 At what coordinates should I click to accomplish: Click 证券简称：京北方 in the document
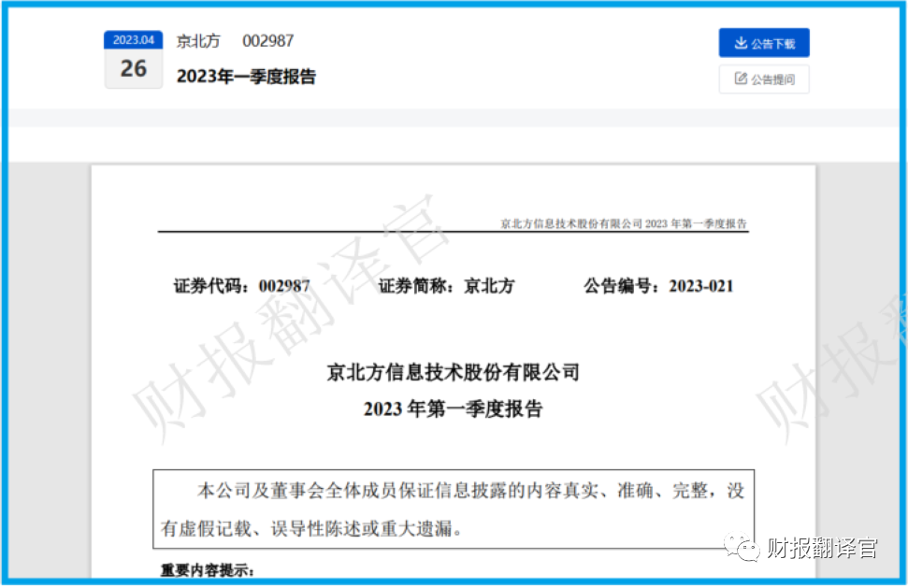tap(446, 286)
